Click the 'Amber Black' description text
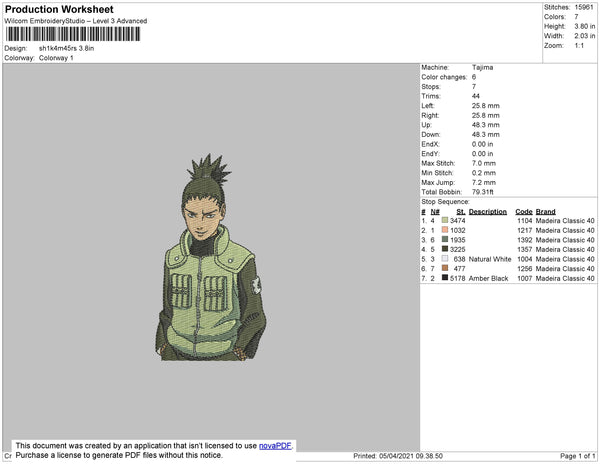This screenshot has height=464, width=600. tap(488, 278)
